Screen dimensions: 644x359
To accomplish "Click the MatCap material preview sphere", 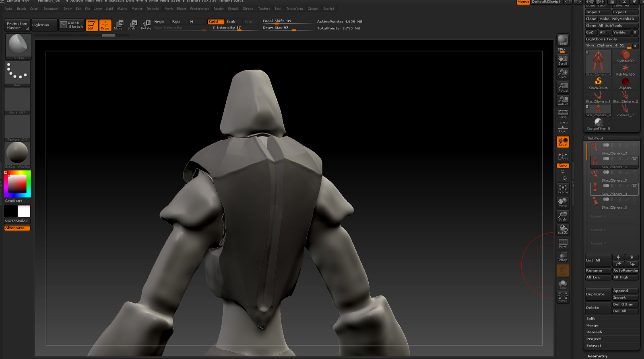I will coord(17,153).
